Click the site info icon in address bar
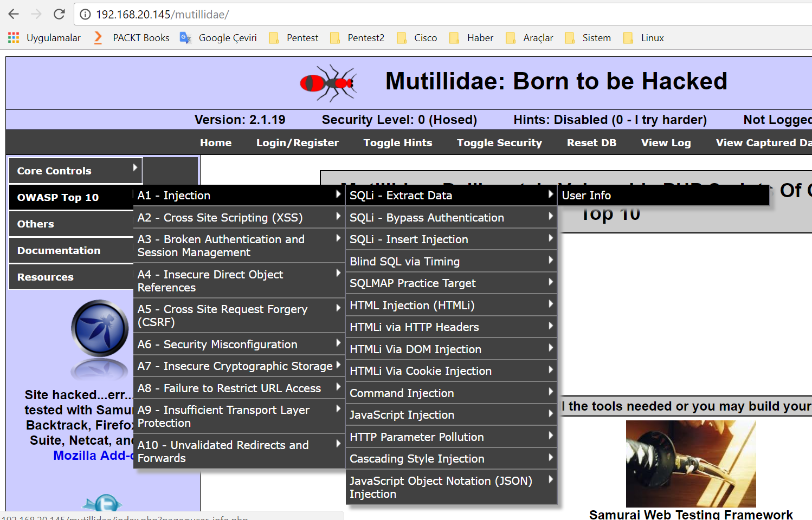 [85, 15]
